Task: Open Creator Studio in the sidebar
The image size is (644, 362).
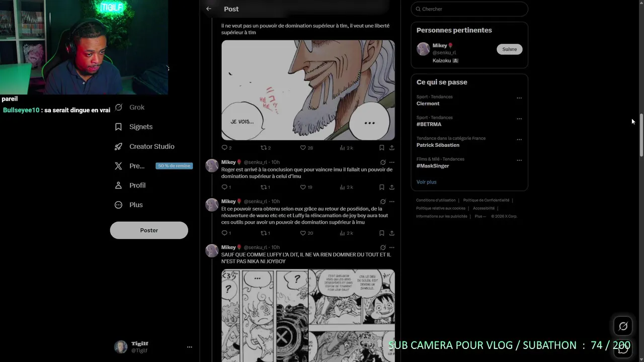Action: [x=144, y=146]
